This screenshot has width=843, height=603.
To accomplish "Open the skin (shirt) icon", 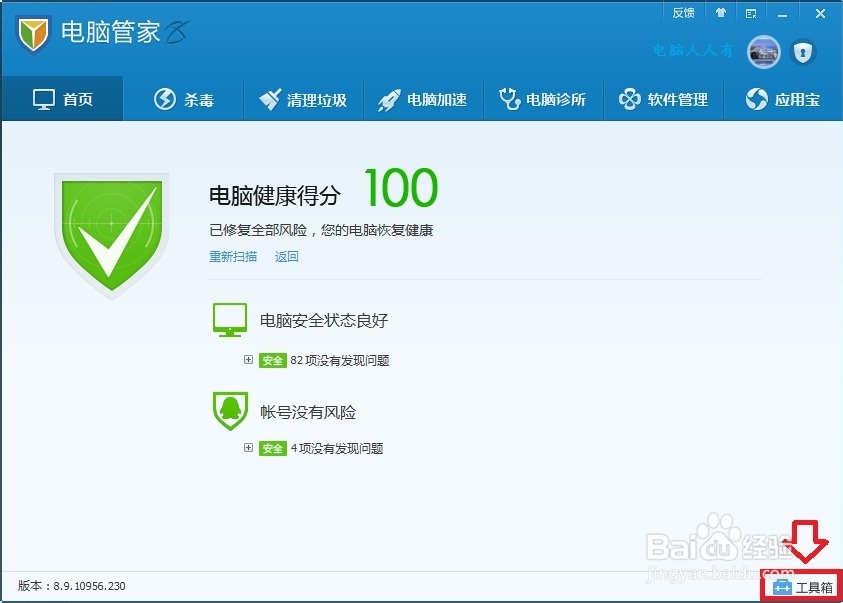I will (x=720, y=13).
